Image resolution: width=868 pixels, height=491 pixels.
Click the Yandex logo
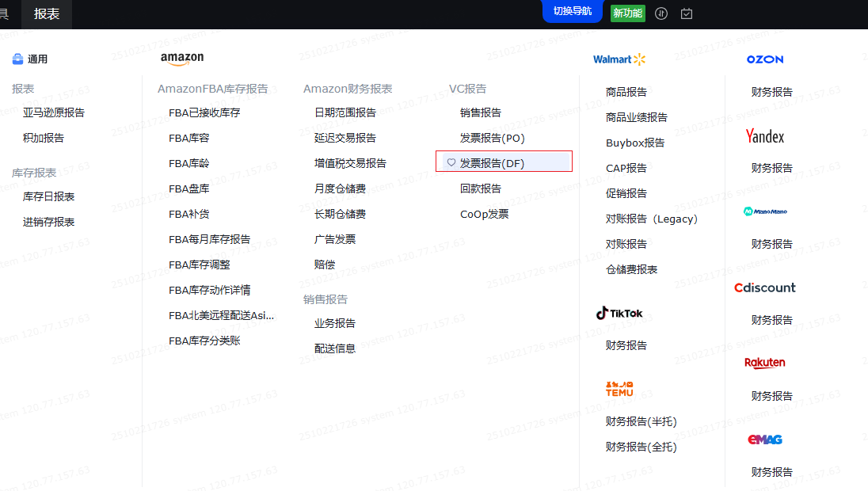pyautogui.click(x=765, y=136)
